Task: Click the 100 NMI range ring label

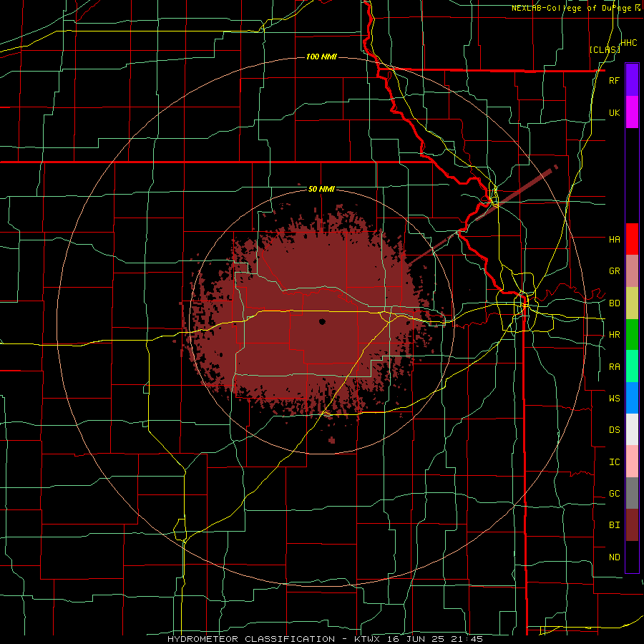Action: click(321, 57)
